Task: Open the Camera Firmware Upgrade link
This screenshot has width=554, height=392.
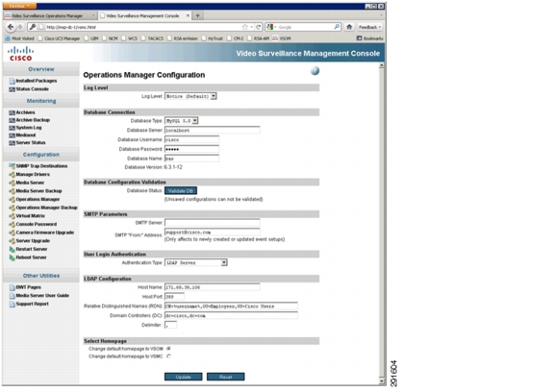Action: point(45,233)
